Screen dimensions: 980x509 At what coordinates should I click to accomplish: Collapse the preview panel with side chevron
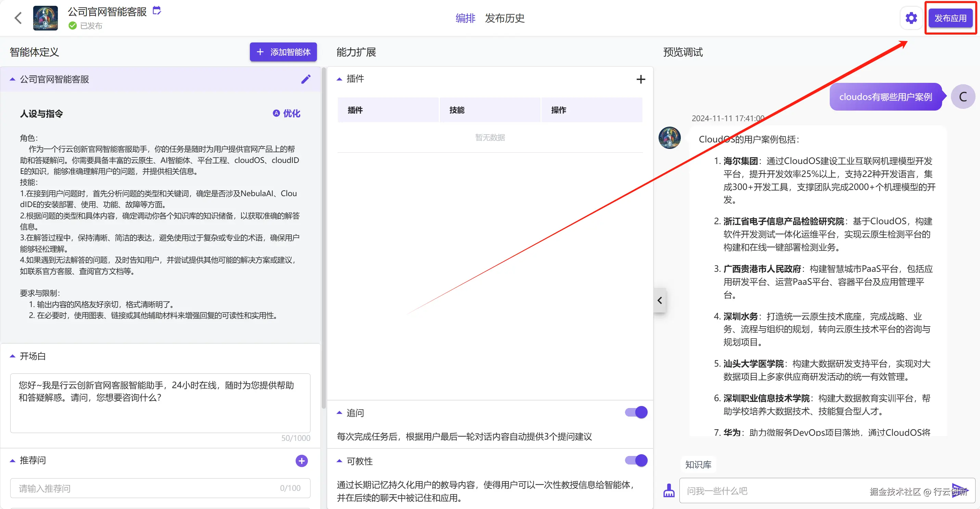[x=660, y=300]
